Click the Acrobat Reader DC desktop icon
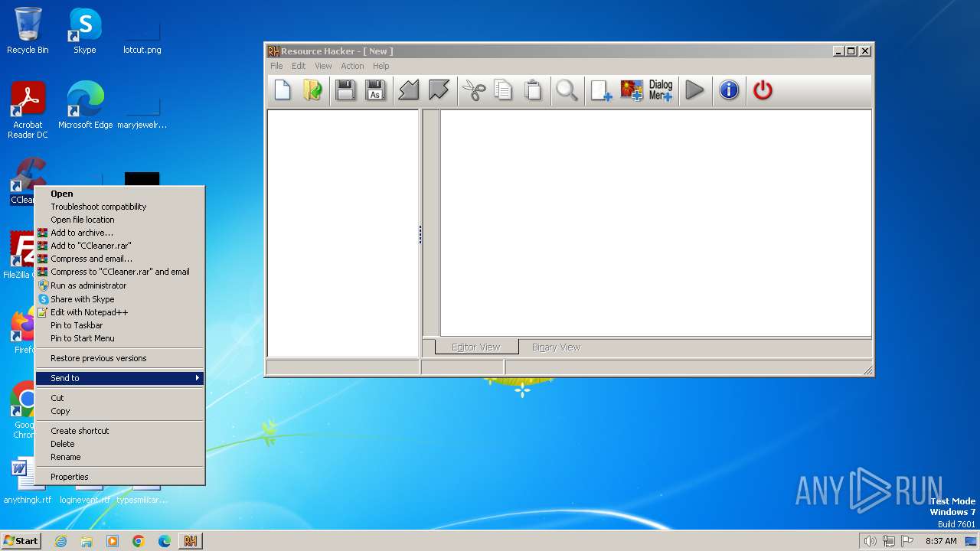The height and width of the screenshot is (551, 980). 28,110
